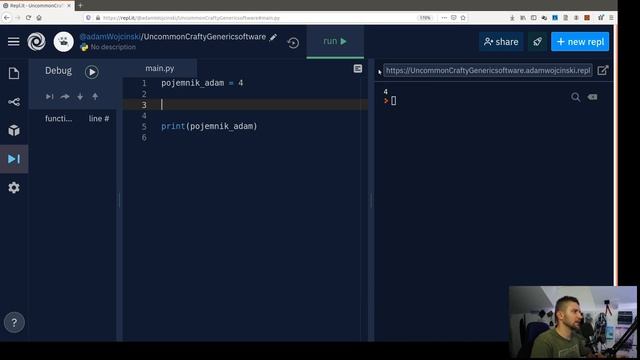
Task: Click the 'pojemnik_adam = 4' code line
Action: pyautogui.click(x=202, y=83)
